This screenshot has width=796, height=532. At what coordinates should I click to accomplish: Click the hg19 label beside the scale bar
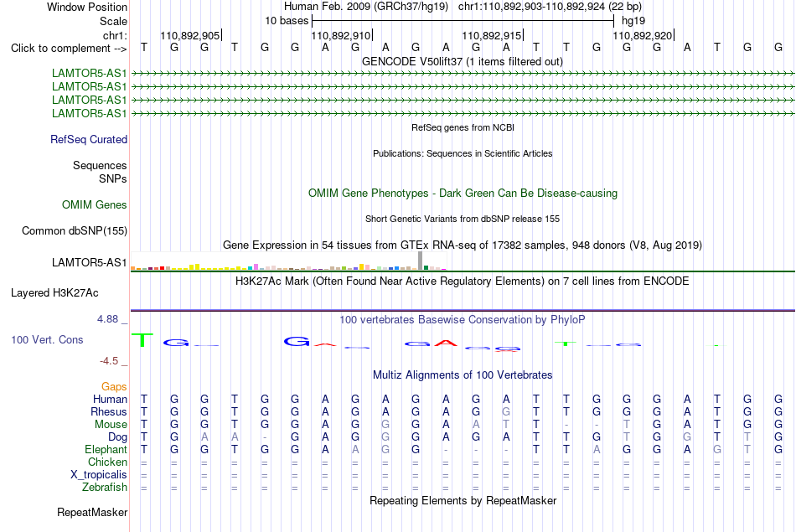tap(633, 21)
